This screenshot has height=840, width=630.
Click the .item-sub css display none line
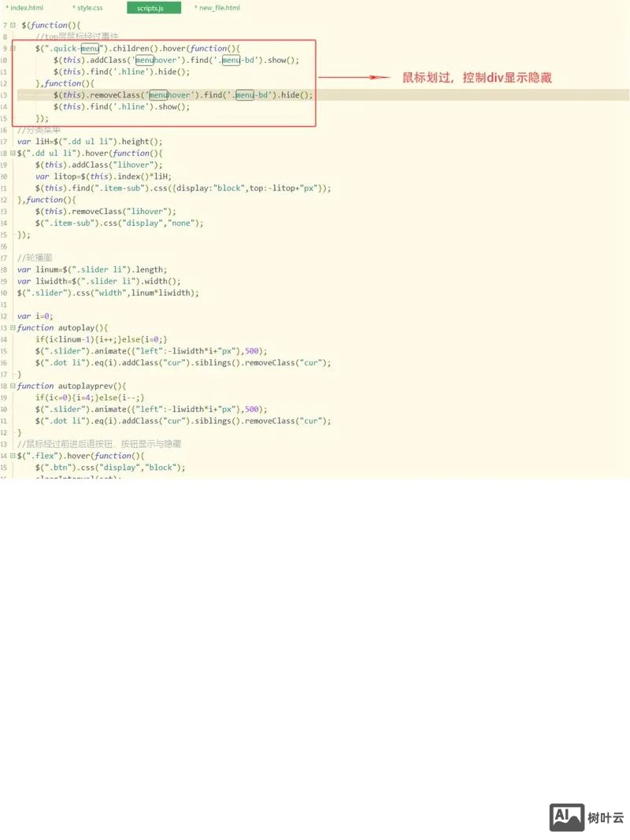tap(120, 223)
